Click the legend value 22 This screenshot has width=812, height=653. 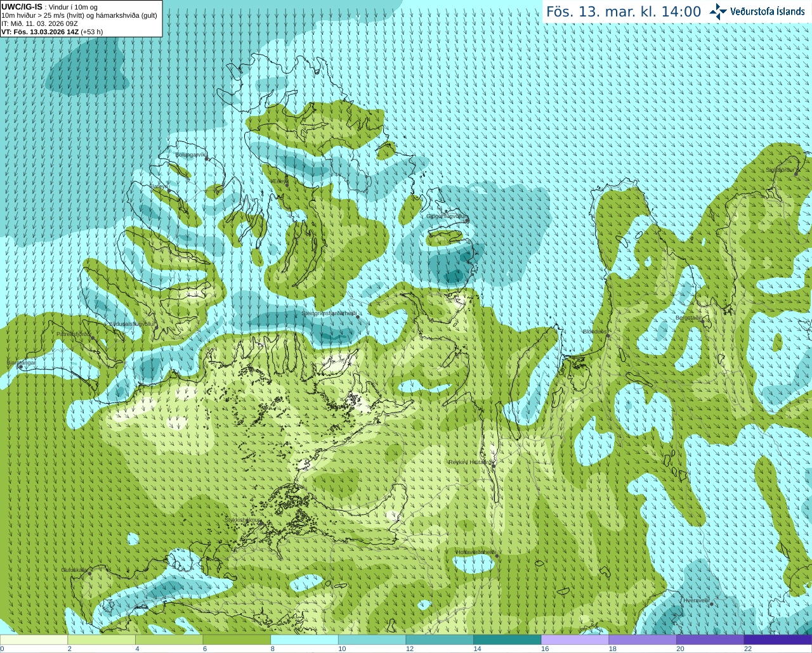click(748, 649)
